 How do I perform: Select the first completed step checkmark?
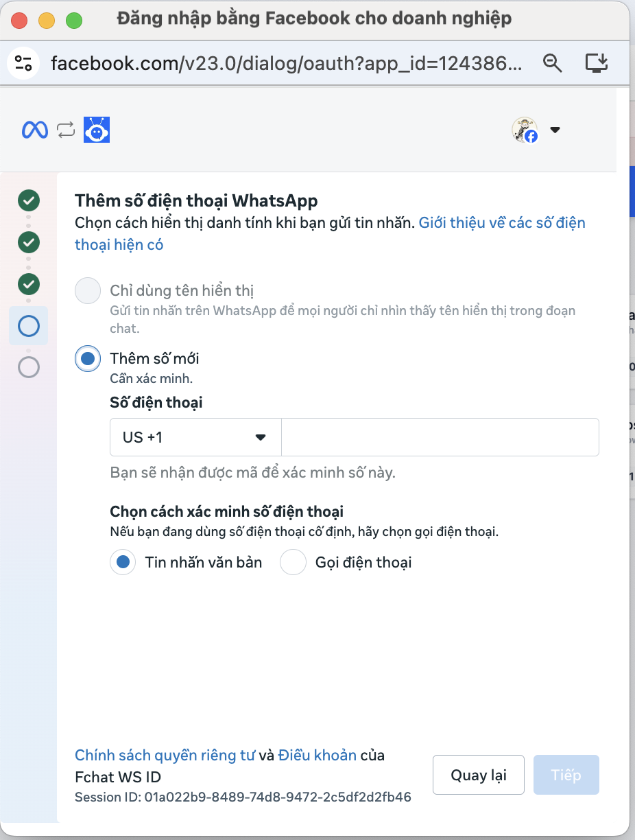[x=29, y=200]
